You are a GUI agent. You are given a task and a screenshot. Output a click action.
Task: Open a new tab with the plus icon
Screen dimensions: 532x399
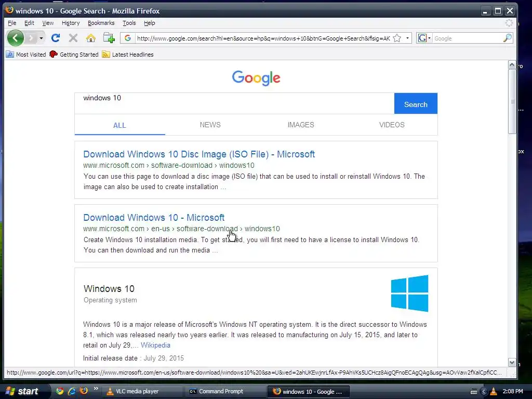(x=109, y=38)
